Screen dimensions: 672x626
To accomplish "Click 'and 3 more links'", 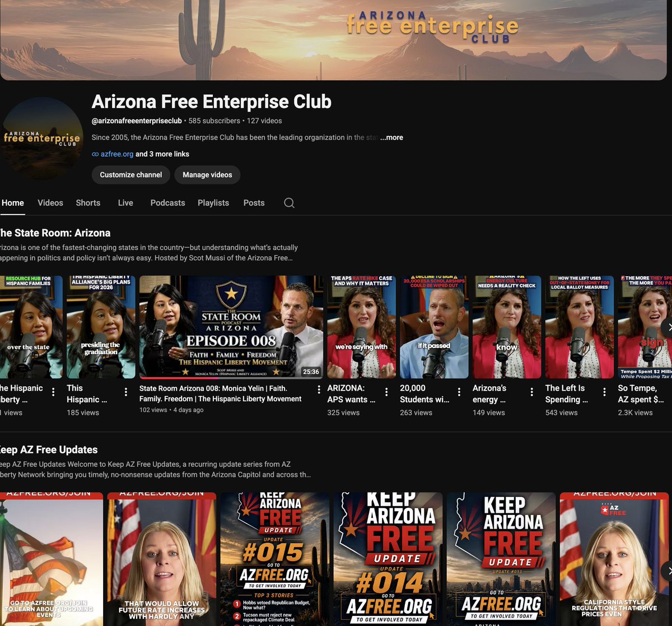I will click(x=162, y=154).
